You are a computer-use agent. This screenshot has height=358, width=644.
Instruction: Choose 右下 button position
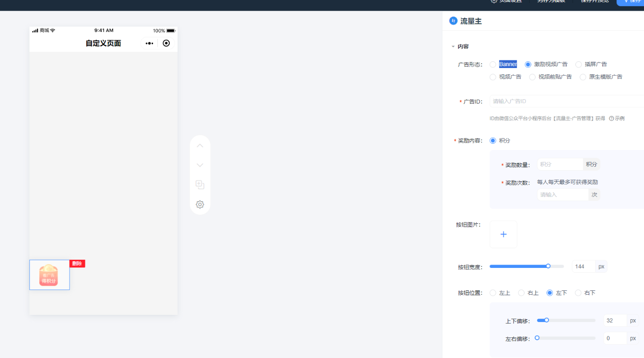coord(578,293)
